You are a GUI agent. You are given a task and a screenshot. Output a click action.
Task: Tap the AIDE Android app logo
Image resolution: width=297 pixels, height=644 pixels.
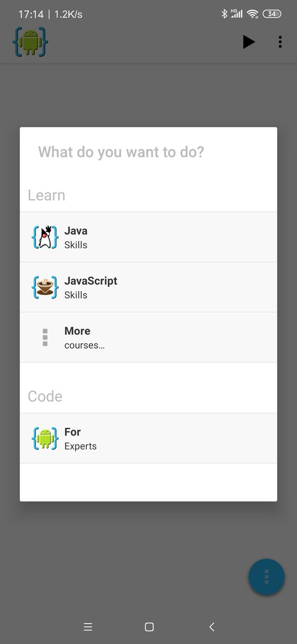(30, 42)
